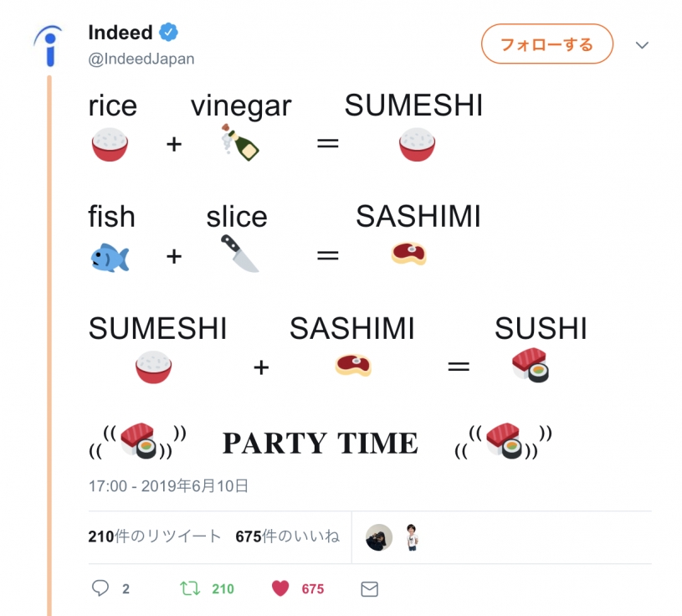
Task: Click the steak SASHIMI emoji
Action: click(x=408, y=254)
